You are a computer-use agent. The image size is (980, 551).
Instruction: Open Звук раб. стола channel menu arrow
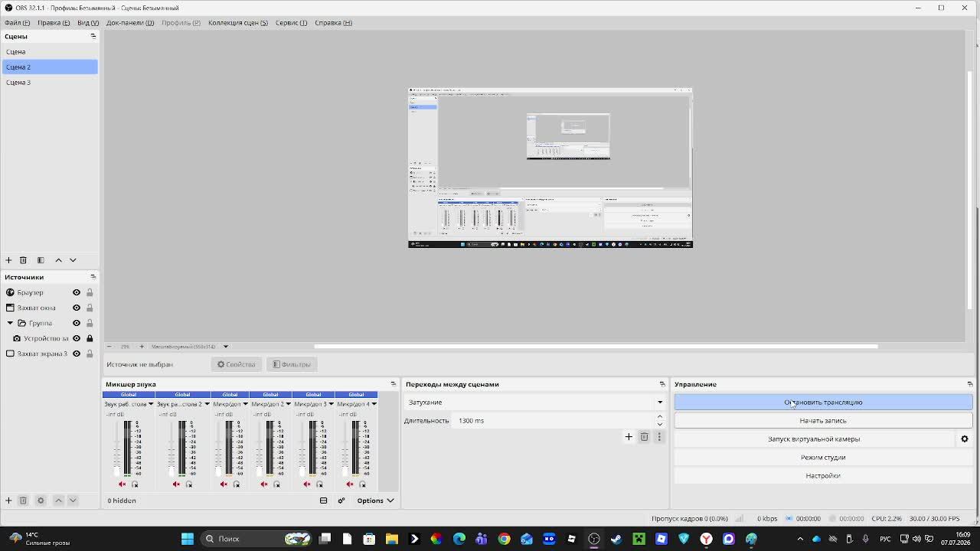tap(151, 404)
